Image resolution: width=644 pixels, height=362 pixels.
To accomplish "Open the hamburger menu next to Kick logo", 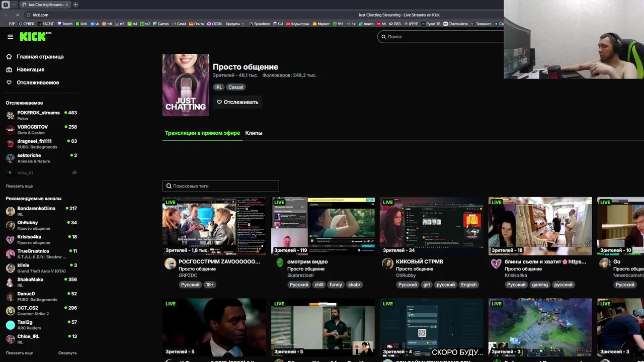I will coord(10,37).
